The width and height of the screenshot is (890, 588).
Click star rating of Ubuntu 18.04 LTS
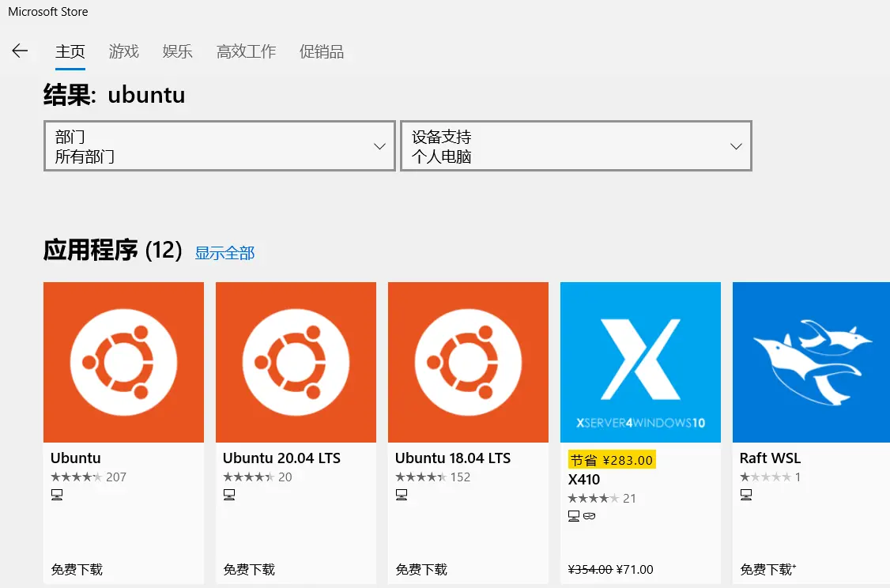pos(420,477)
